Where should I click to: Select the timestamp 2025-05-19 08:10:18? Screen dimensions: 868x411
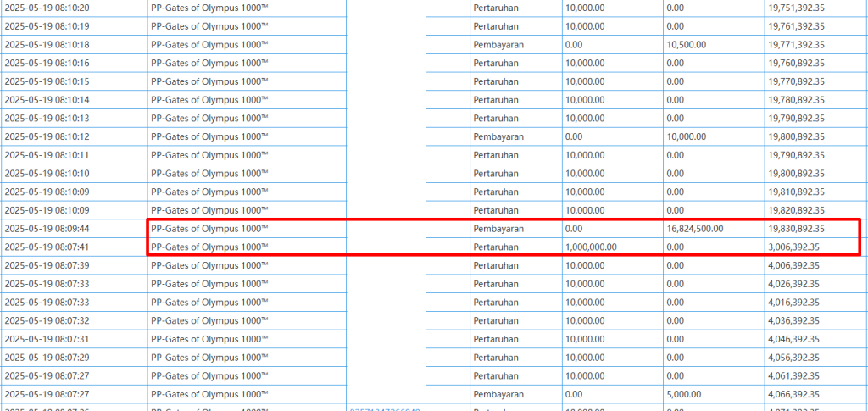47,45
